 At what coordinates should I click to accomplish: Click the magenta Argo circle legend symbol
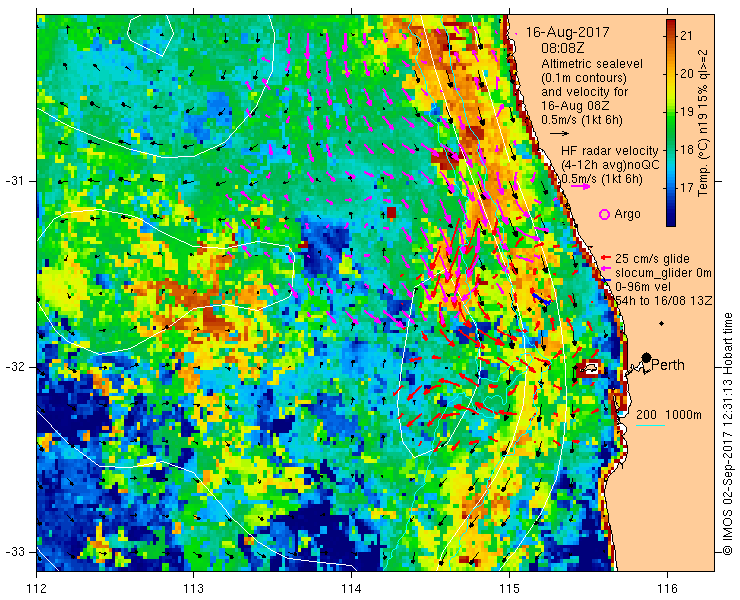click(604, 214)
